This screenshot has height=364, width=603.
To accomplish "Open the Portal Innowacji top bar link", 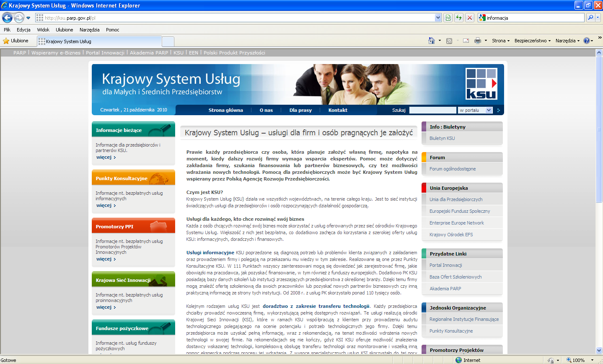I will 105,53.
